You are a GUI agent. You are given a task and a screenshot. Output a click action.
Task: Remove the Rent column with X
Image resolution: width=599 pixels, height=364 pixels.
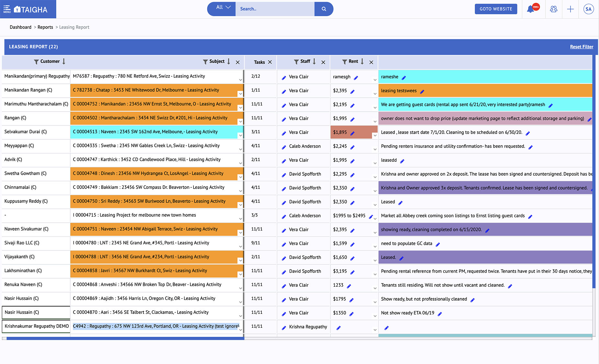click(371, 62)
